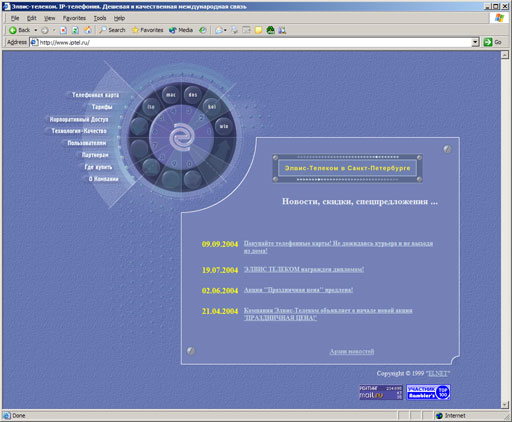
Task: Click the Mail toolbar icon
Action: (219, 30)
